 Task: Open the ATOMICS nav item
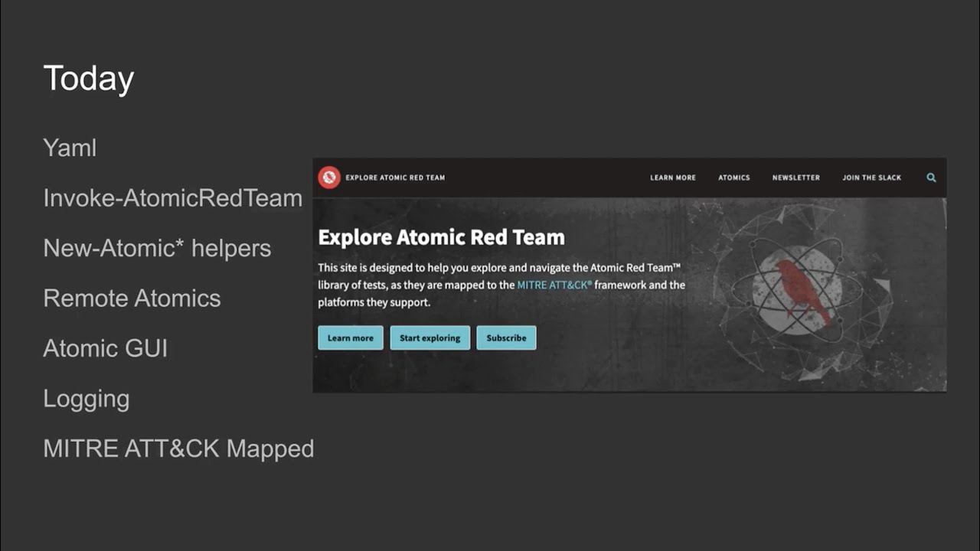click(x=734, y=178)
